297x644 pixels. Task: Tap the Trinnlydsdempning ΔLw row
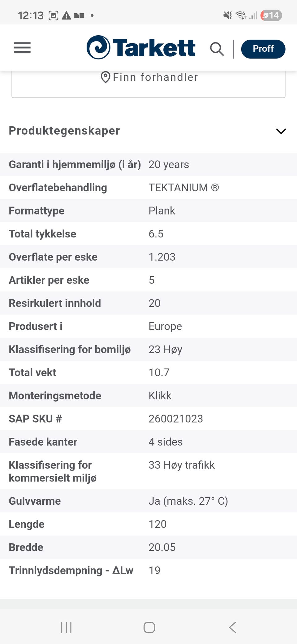coord(148,570)
